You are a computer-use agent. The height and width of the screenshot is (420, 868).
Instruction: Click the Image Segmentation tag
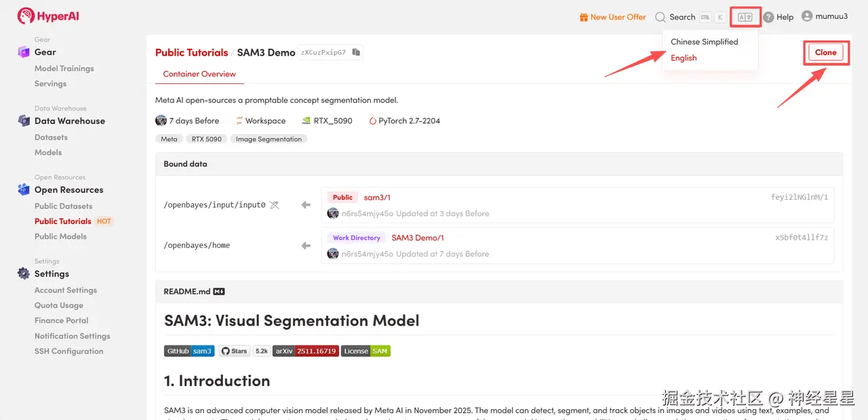tap(269, 139)
